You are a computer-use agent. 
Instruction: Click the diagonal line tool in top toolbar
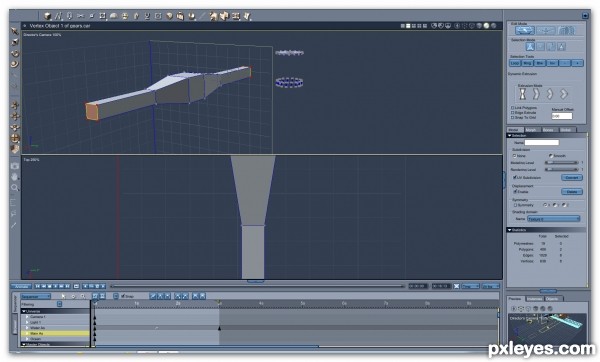pyautogui.click(x=202, y=16)
